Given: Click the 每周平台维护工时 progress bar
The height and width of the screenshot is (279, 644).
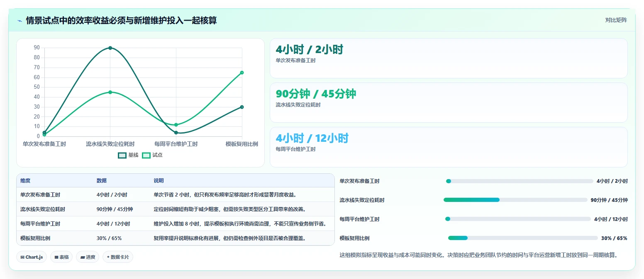Looking at the screenshot, I should tap(518, 219).
